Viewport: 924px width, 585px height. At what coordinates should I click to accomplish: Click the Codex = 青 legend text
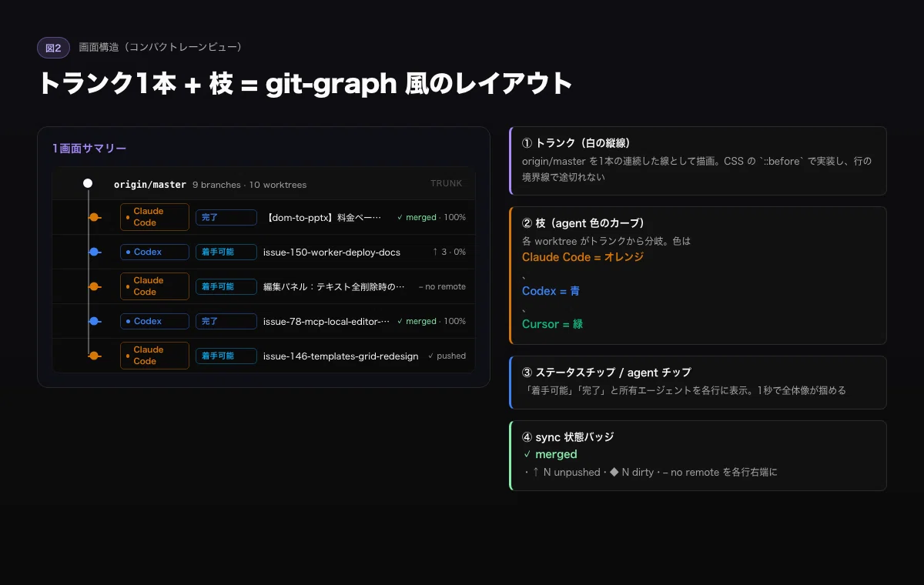coord(551,291)
